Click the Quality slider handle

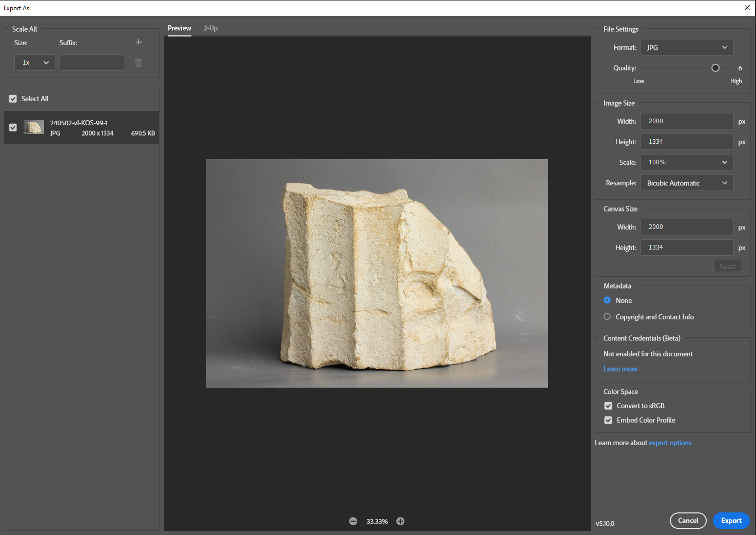point(715,68)
